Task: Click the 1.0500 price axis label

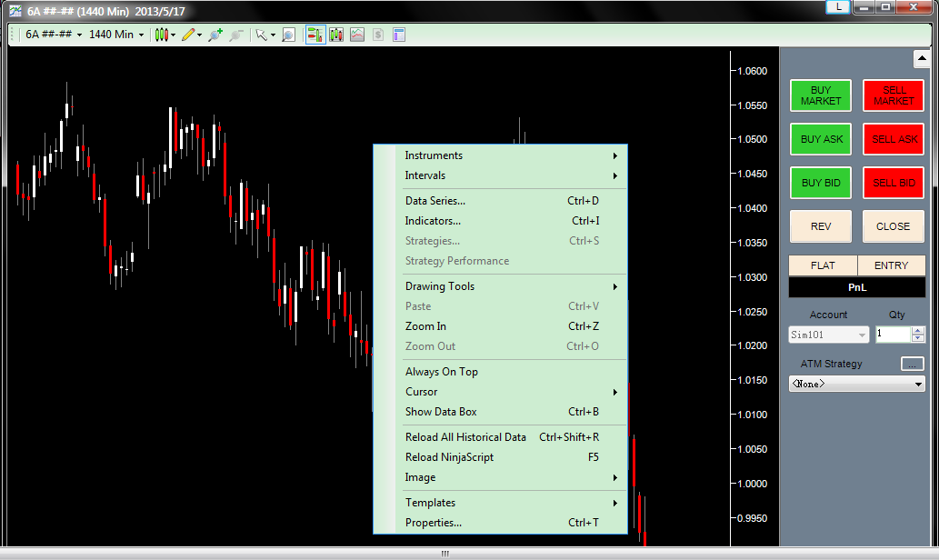Action: click(752, 140)
